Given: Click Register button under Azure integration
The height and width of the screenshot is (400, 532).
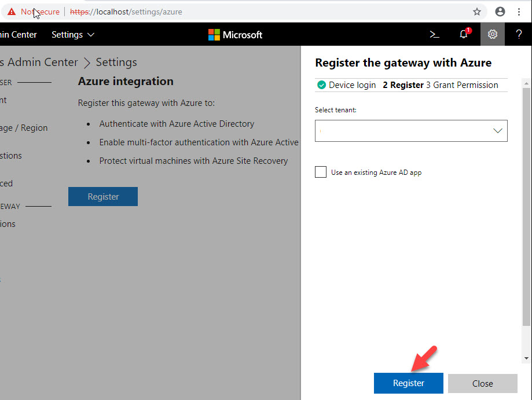Looking at the screenshot, I should (x=103, y=196).
